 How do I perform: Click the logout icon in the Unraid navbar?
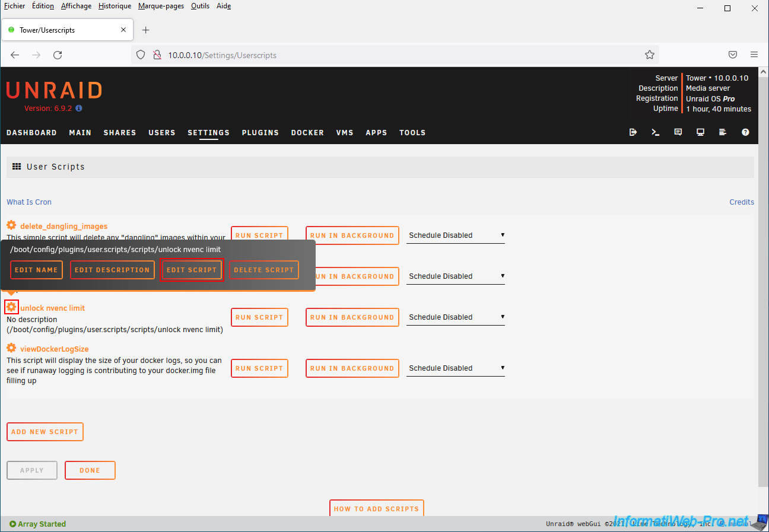[x=633, y=132]
